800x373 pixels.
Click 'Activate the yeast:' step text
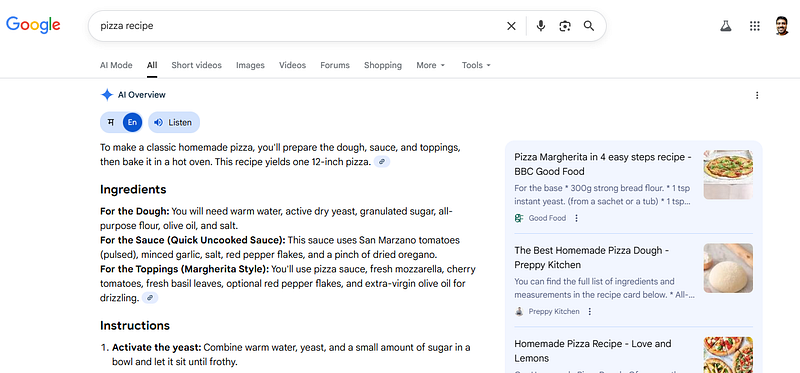point(157,347)
